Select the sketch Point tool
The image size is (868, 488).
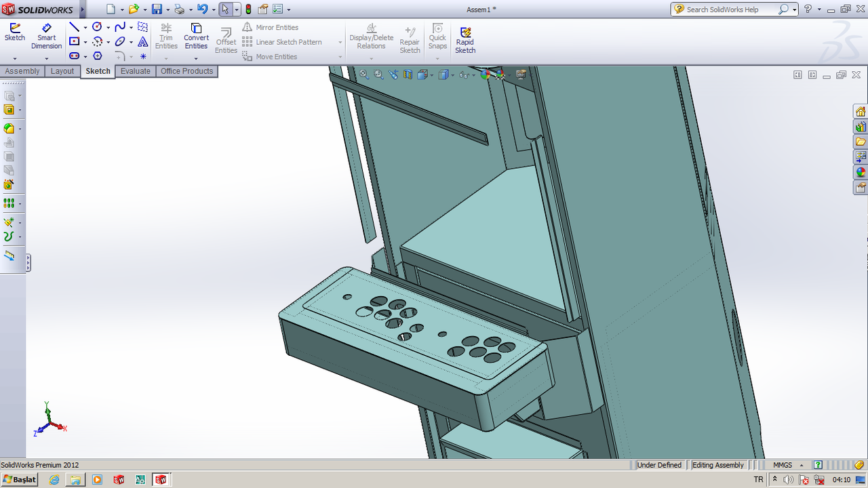pos(142,56)
